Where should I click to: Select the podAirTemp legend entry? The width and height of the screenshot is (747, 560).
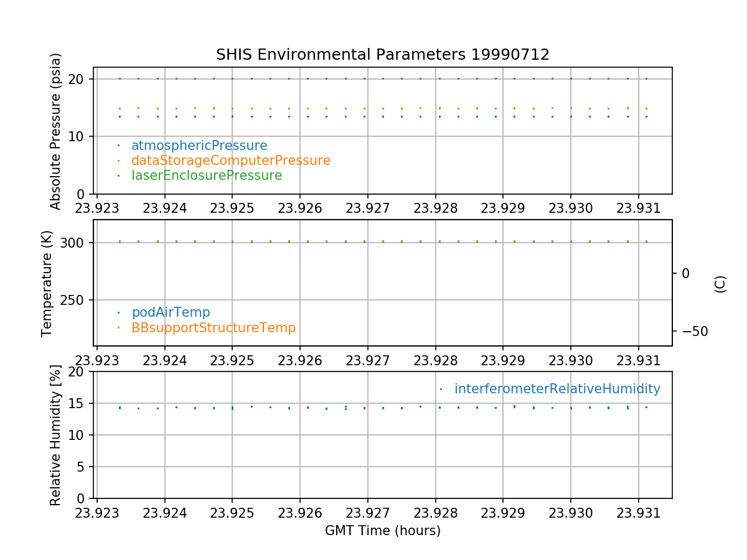171,312
